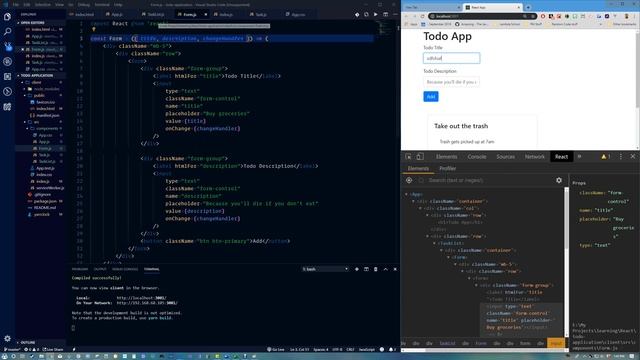This screenshot has height=360, width=640.
Task: Open a new Chrome tab with plus
Action: [x=528, y=7]
